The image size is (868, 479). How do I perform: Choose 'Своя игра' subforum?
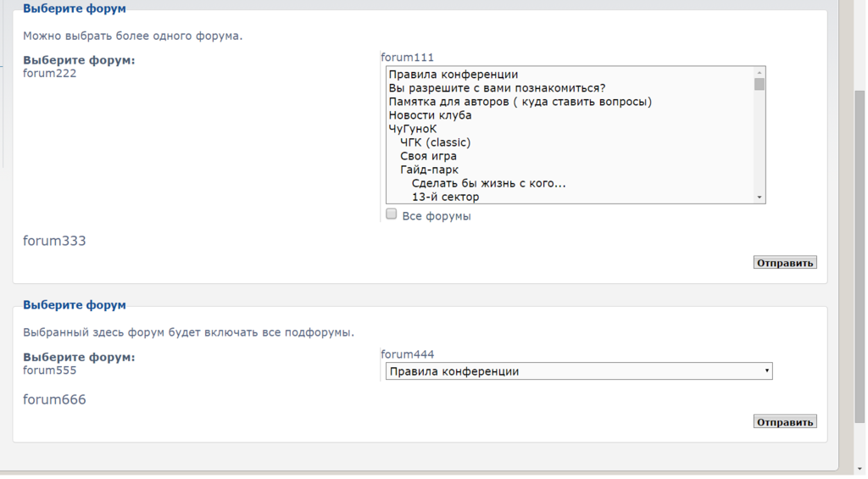coord(428,156)
